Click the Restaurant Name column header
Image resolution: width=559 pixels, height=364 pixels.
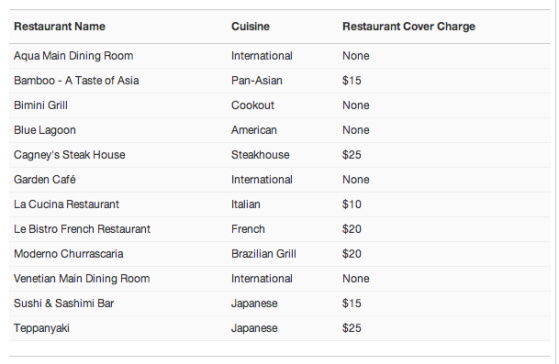[60, 26]
